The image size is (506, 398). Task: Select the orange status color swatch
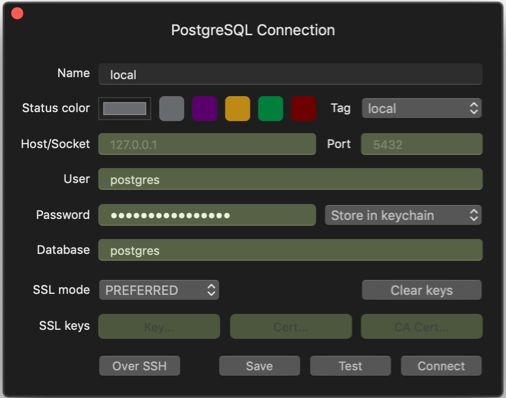(x=238, y=108)
